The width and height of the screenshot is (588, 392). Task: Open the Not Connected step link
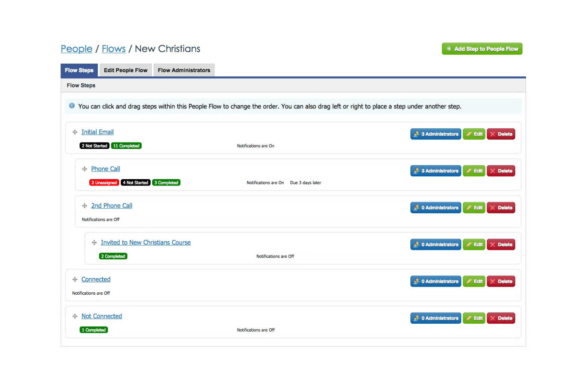pyautogui.click(x=102, y=317)
